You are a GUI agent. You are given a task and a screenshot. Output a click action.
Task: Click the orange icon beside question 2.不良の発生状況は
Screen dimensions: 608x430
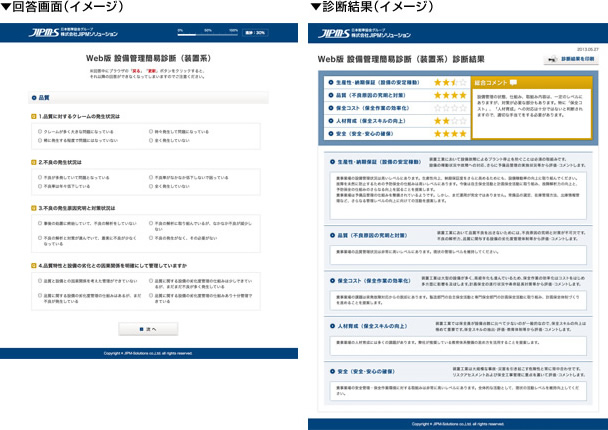tap(34, 162)
